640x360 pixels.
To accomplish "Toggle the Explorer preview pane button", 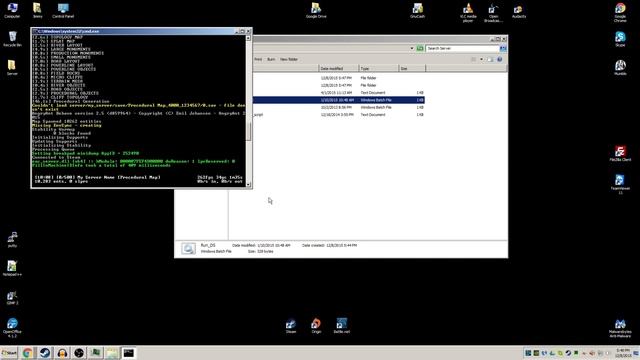I will 490,59.
